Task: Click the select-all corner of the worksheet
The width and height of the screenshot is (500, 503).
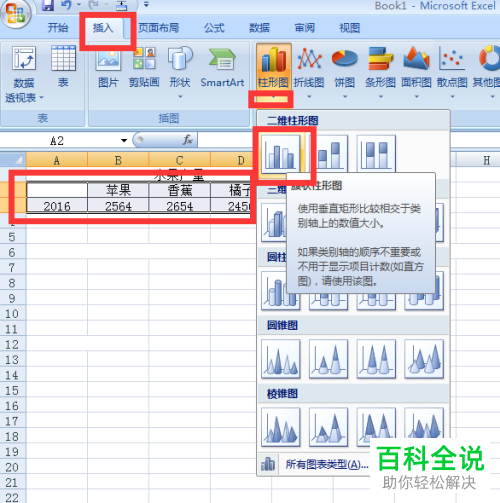Action: 13,160
